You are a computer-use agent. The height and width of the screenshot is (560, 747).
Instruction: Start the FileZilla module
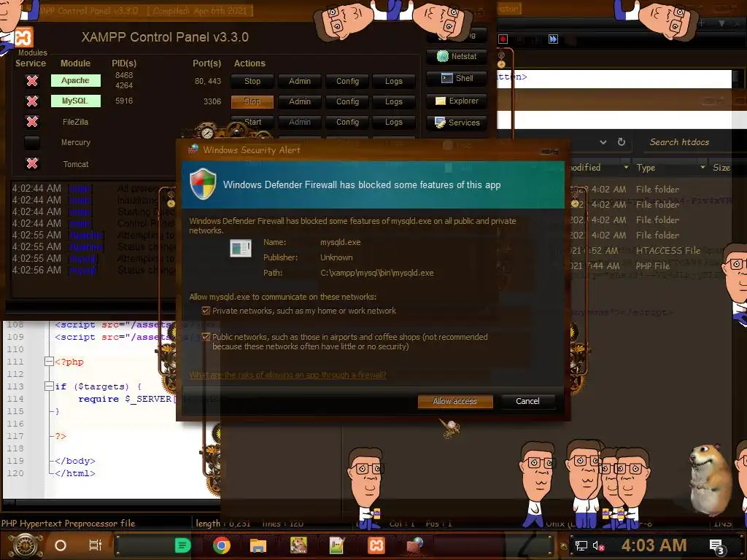(x=252, y=122)
